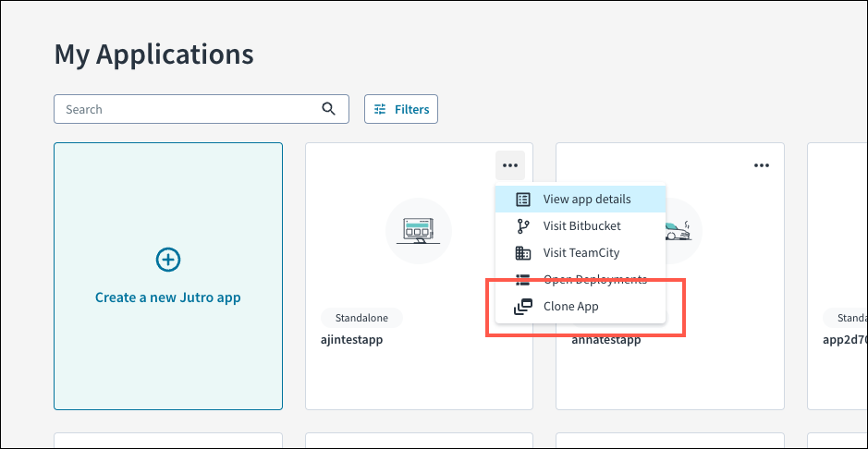Image resolution: width=868 pixels, height=449 pixels.
Task: Focus the Search input field
Action: click(x=202, y=109)
